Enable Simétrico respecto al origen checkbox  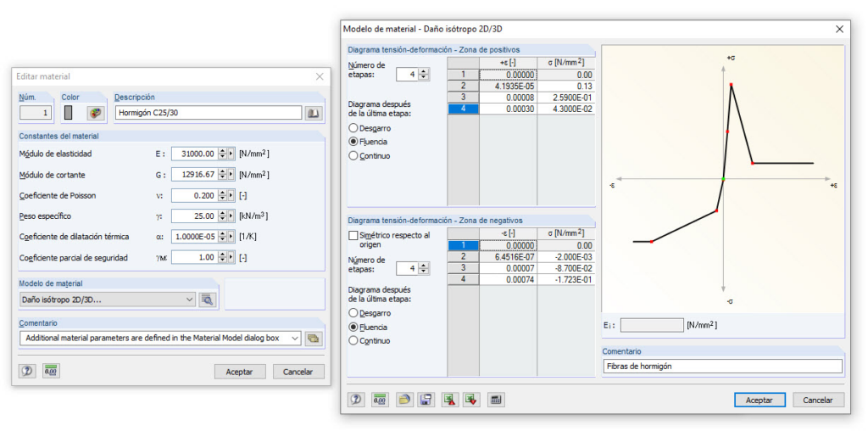pos(353,235)
